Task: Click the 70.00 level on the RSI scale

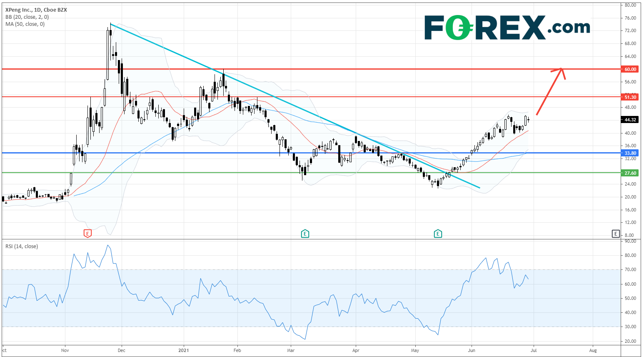Action: click(x=630, y=270)
